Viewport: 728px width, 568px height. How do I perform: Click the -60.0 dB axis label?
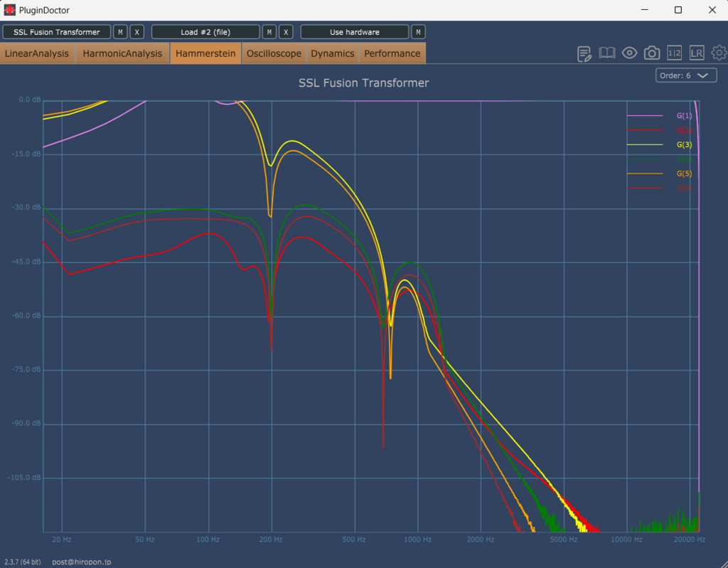click(26, 316)
